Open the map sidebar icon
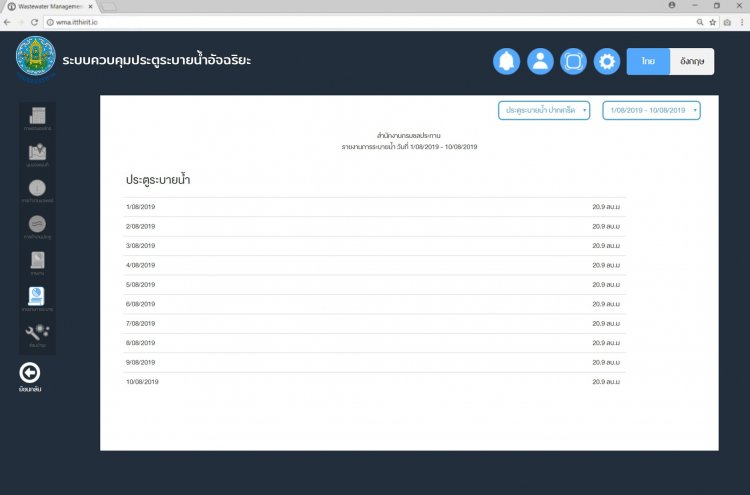 point(38,155)
